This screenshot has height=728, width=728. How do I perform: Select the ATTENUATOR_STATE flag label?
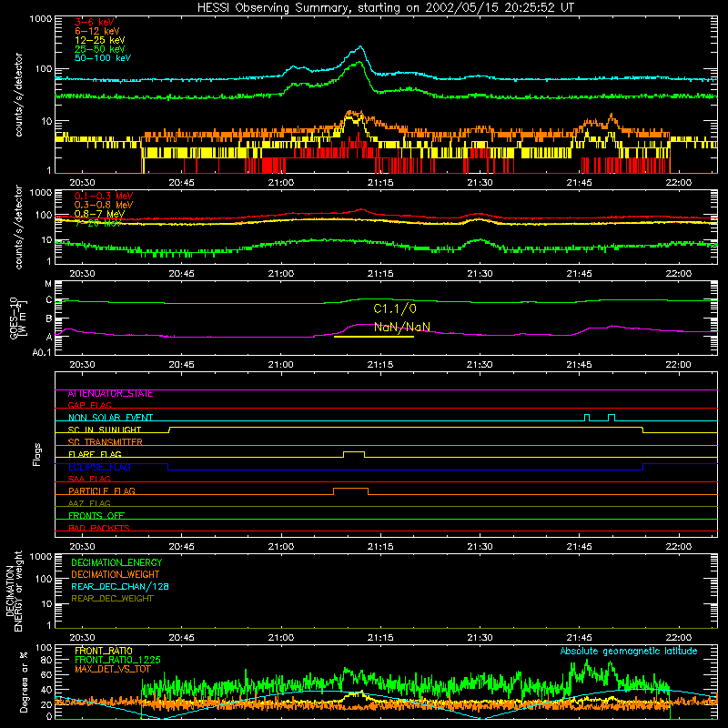[110, 394]
